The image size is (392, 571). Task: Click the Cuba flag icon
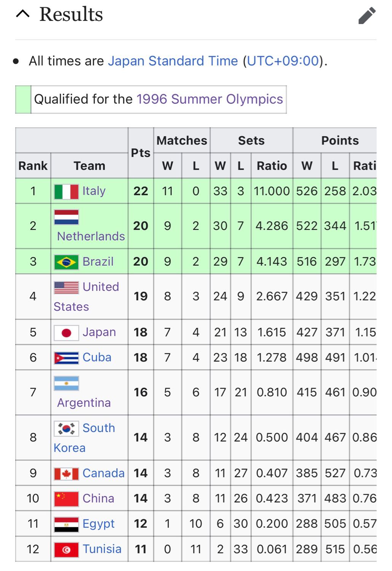pos(67,358)
